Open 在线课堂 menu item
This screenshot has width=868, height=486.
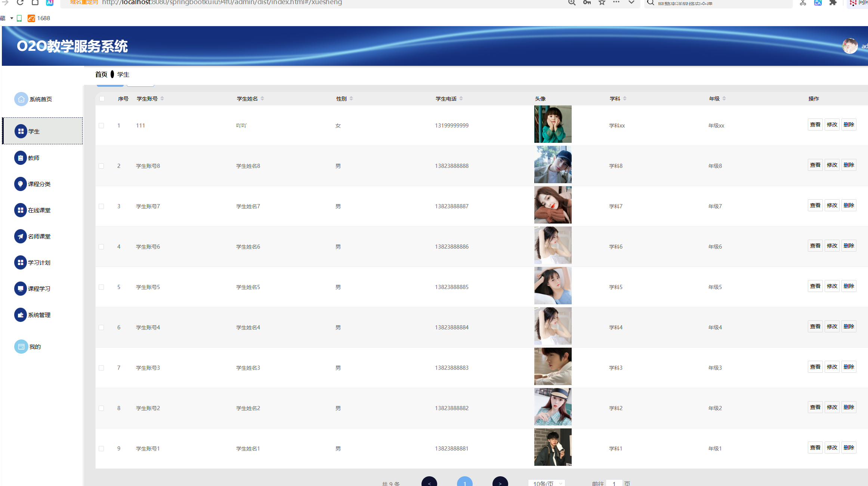39,210
